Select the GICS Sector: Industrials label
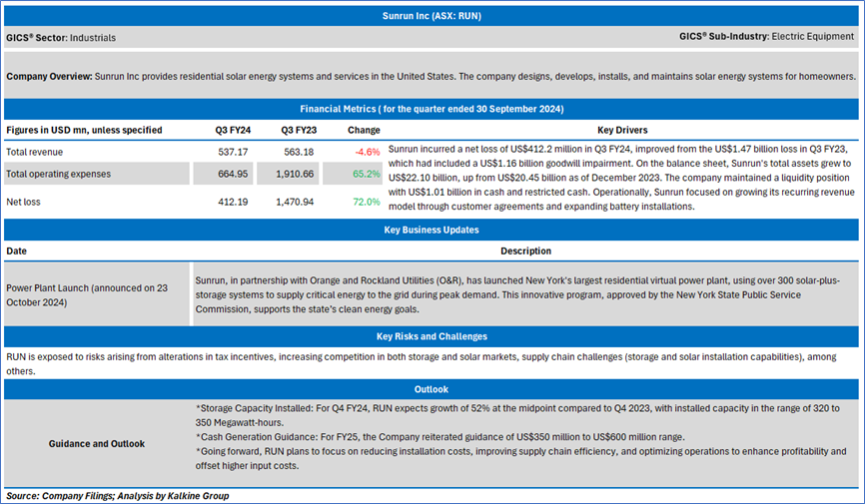The width and height of the screenshot is (865, 504). point(61,38)
